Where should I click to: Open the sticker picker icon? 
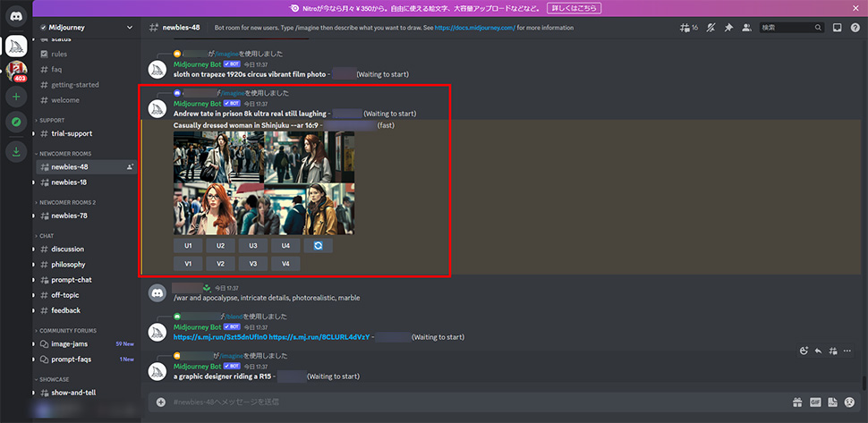[832, 402]
